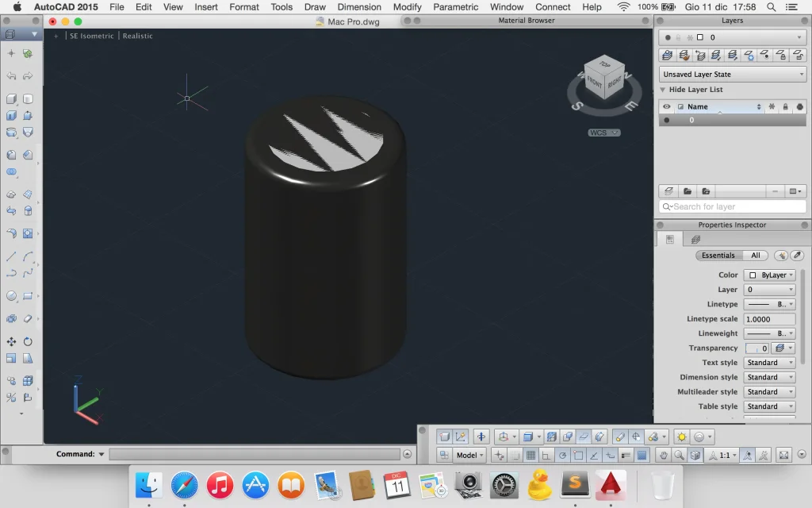Click the Undo arrow in tool palette

pyautogui.click(x=11, y=75)
